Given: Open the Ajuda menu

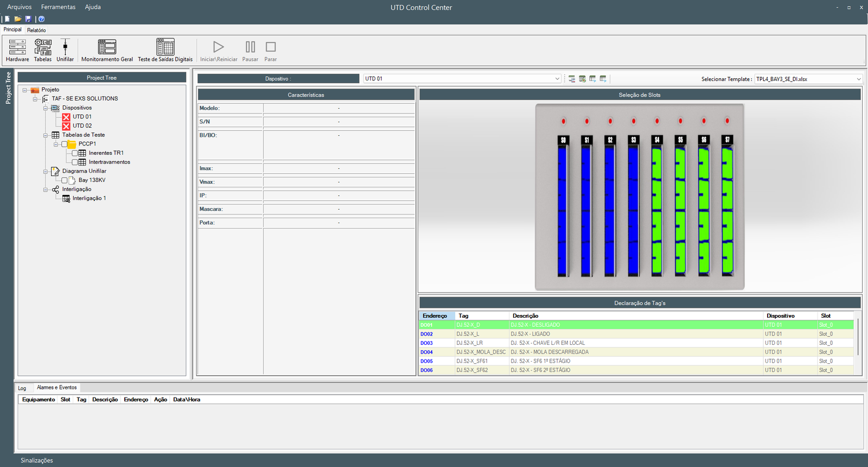Looking at the screenshot, I should coord(93,7).
